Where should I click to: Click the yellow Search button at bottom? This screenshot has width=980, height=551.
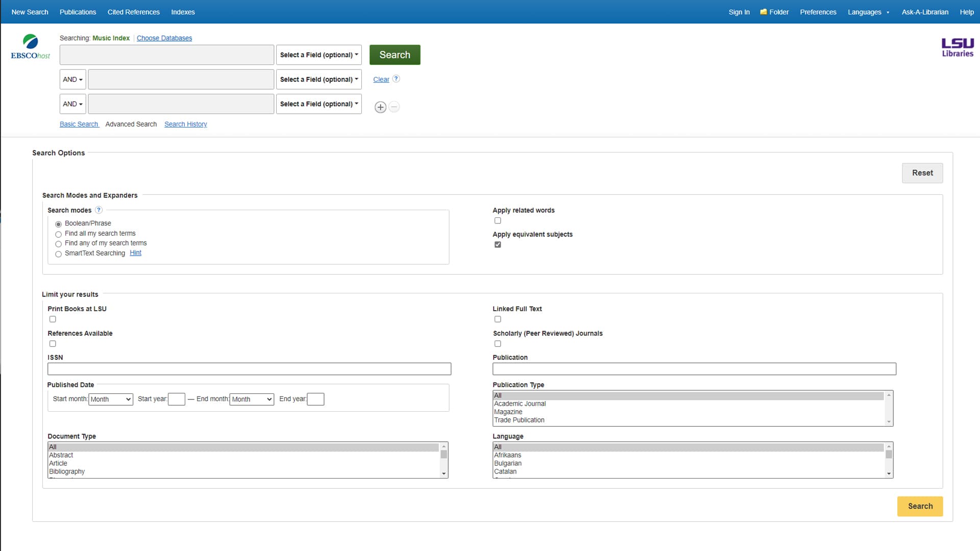point(920,506)
